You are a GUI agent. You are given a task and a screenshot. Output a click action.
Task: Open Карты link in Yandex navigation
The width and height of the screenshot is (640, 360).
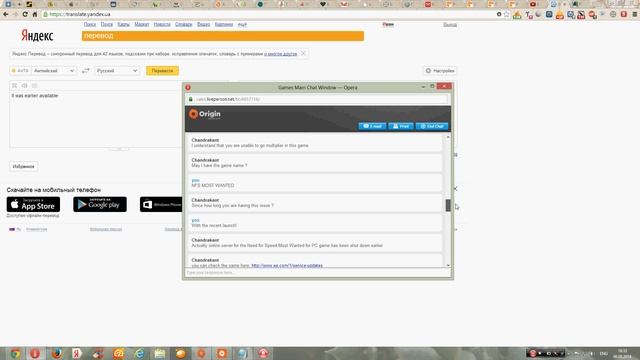(x=123, y=24)
